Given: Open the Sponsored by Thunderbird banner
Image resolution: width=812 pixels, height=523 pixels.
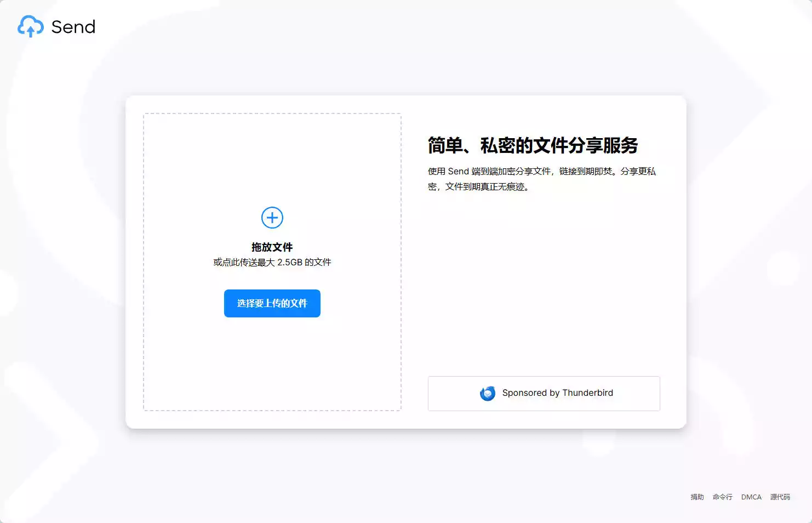Looking at the screenshot, I should point(544,393).
